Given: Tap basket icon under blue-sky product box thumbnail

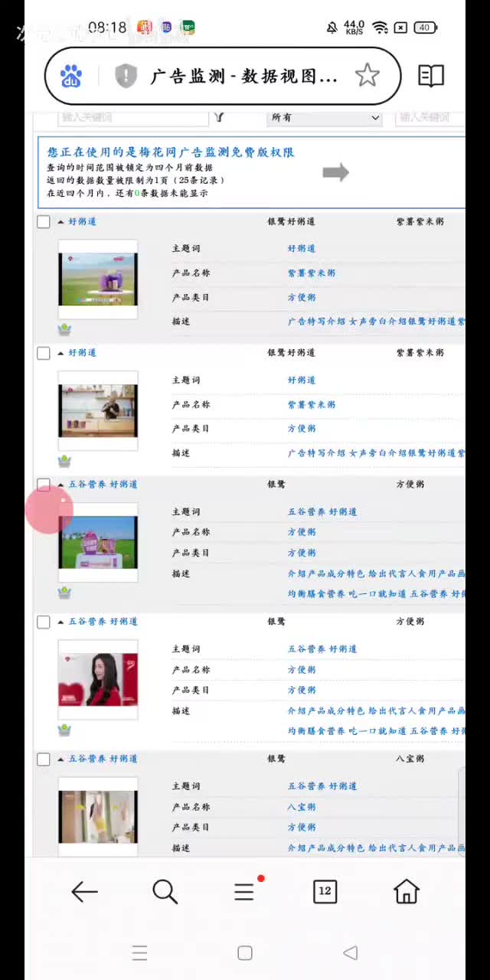Looking at the screenshot, I should tap(64, 593).
